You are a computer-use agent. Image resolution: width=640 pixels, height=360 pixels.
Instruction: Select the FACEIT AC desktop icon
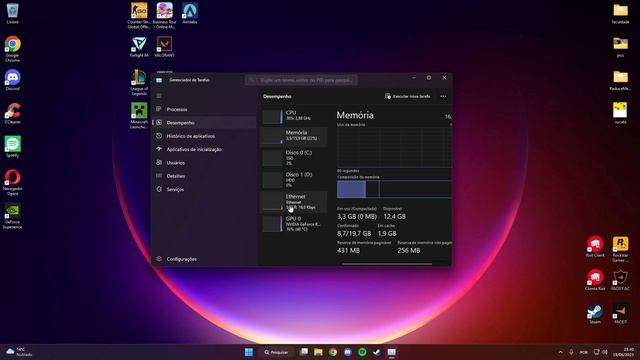(620, 280)
